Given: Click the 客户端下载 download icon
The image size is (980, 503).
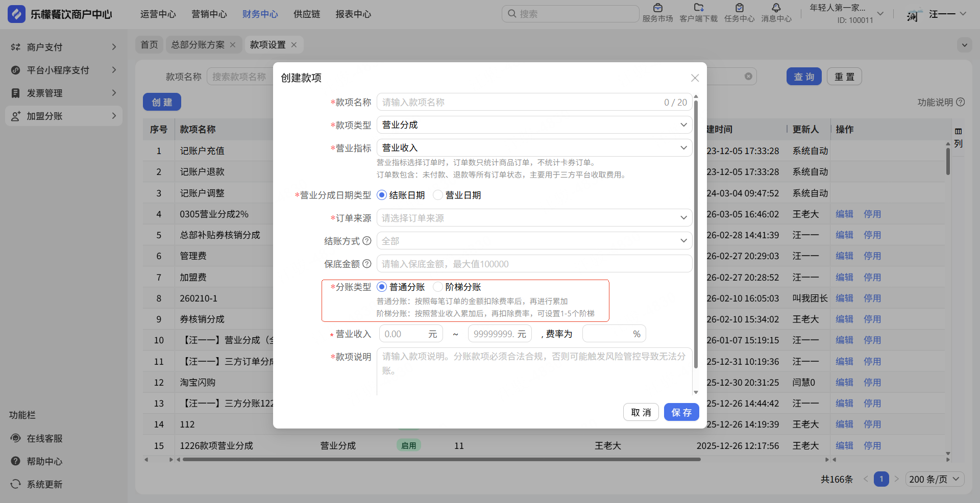Looking at the screenshot, I should click(698, 8).
